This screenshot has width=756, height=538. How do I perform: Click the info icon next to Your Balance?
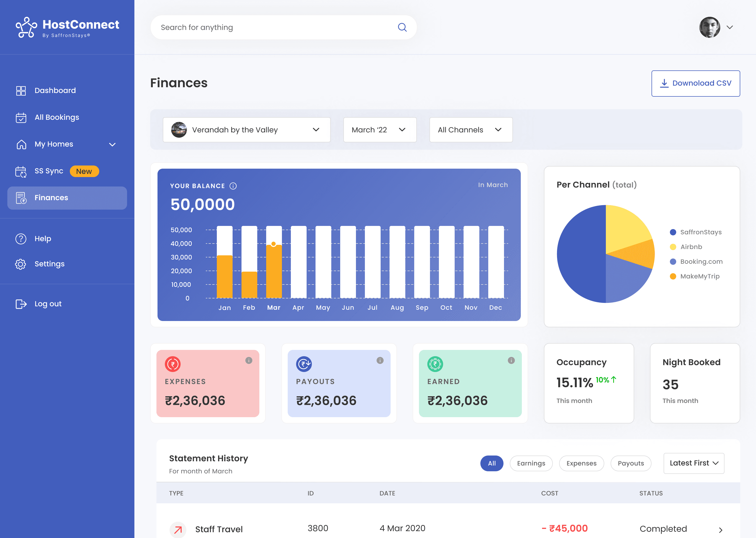point(233,186)
